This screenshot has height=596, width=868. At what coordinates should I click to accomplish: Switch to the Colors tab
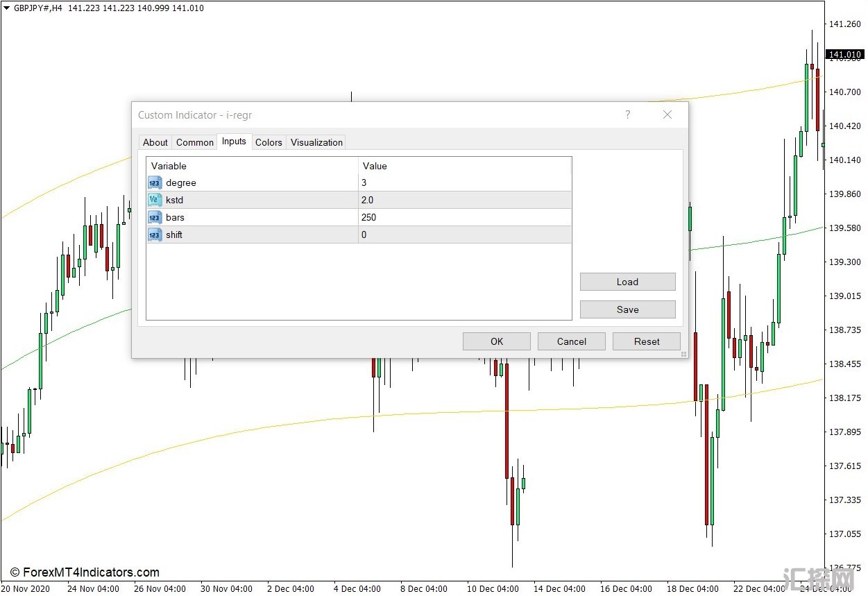pos(269,142)
